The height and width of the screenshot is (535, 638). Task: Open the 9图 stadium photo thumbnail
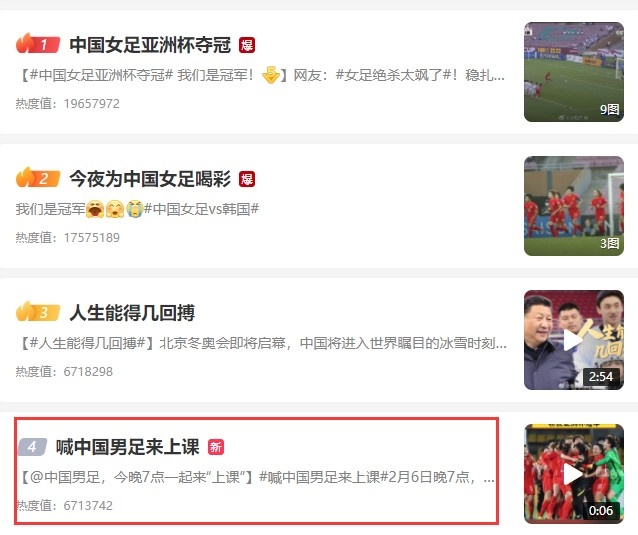[x=574, y=72]
